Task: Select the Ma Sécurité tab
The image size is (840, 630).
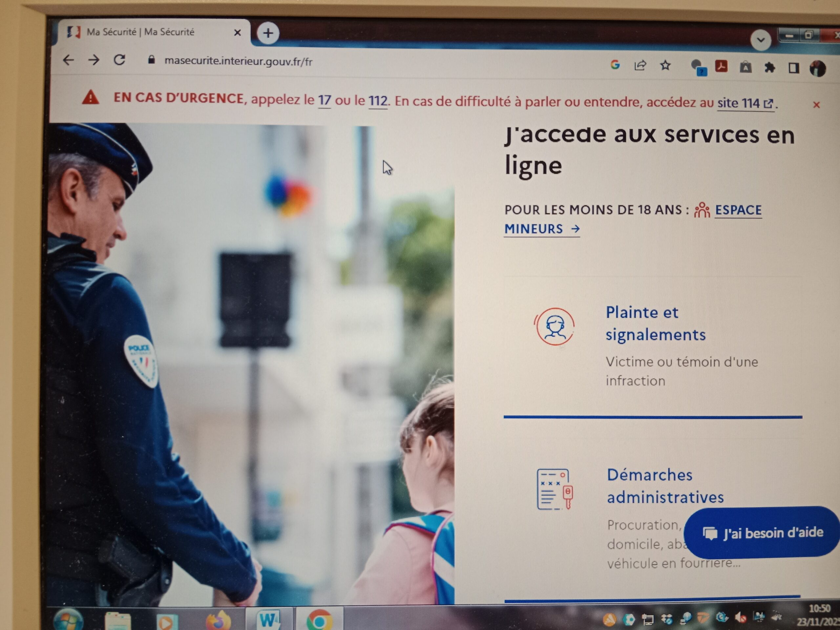Action: coord(140,32)
